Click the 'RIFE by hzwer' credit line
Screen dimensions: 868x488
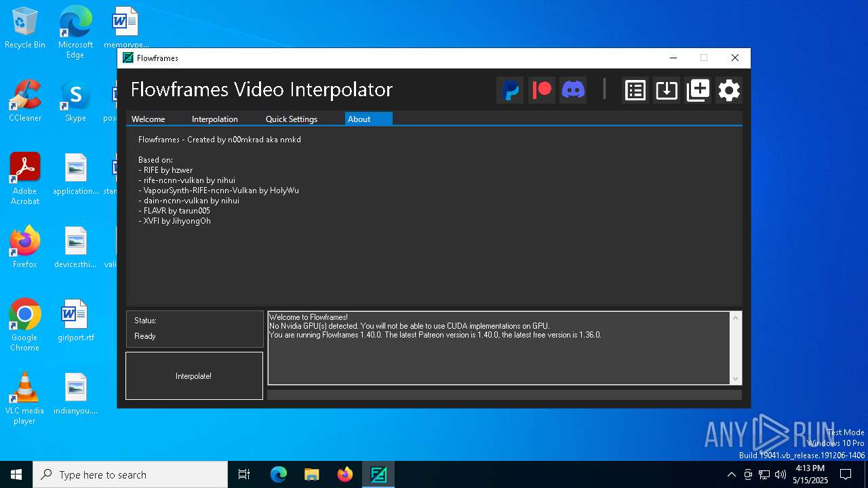tap(166, 170)
